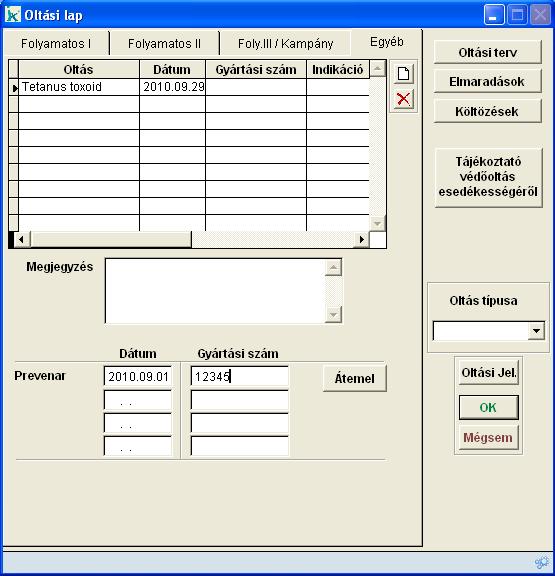Open the Foly.III / Kampány tab
Screen dimensions: 555x576
pyautogui.click(x=285, y=44)
